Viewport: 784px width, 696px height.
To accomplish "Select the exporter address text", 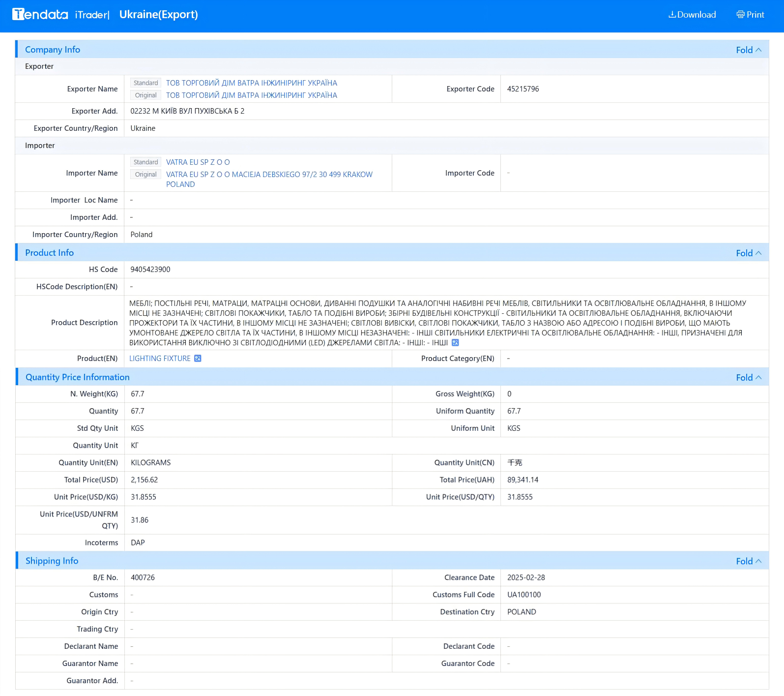I will click(187, 111).
